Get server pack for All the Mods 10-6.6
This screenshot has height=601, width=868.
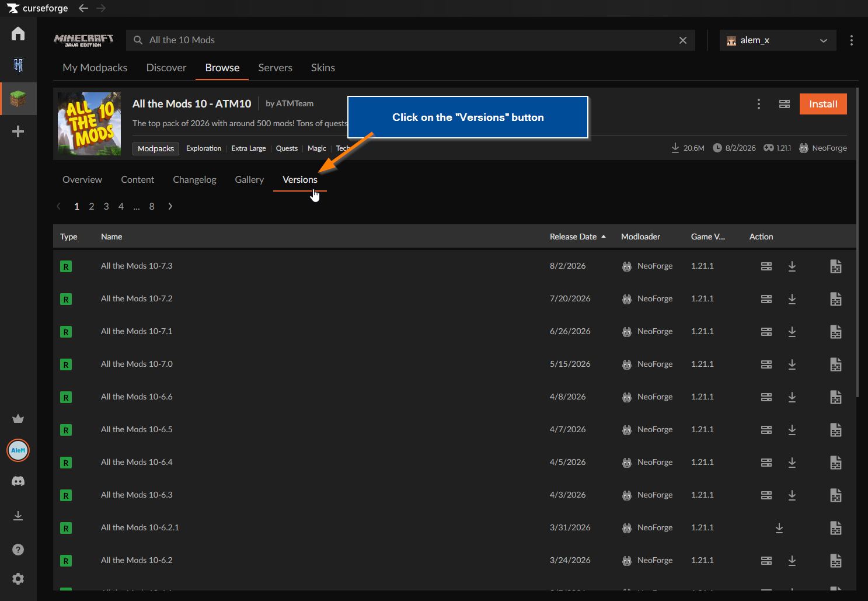tap(766, 397)
